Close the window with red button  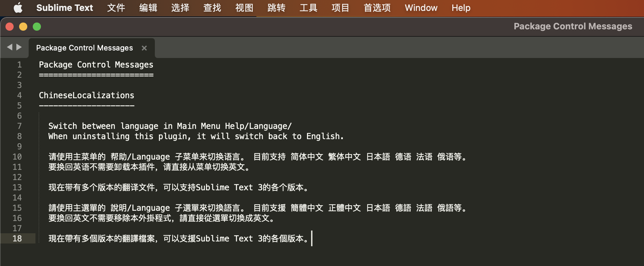[10, 27]
